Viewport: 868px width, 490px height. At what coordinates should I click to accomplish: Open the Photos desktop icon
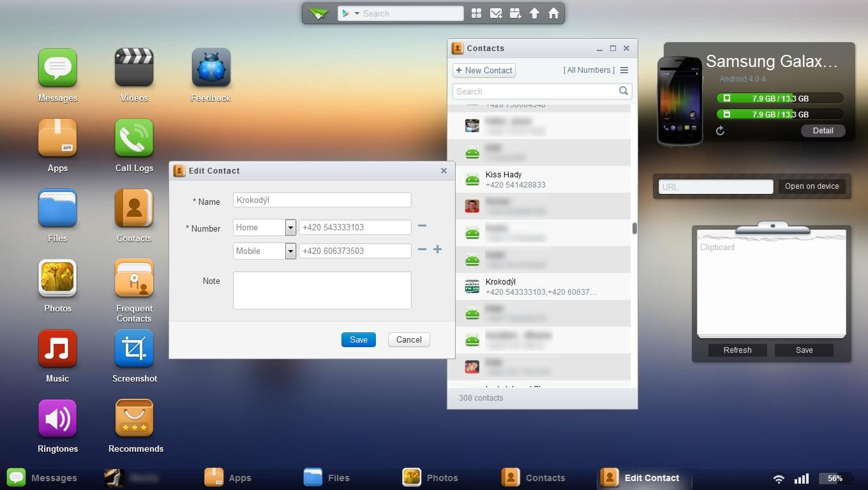coord(57,278)
